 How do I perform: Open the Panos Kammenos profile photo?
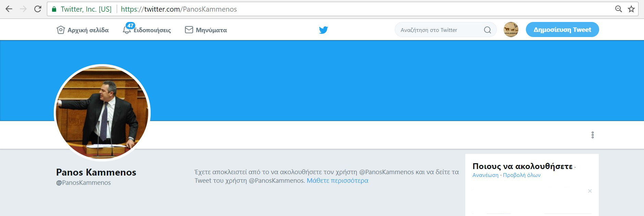[102, 112]
